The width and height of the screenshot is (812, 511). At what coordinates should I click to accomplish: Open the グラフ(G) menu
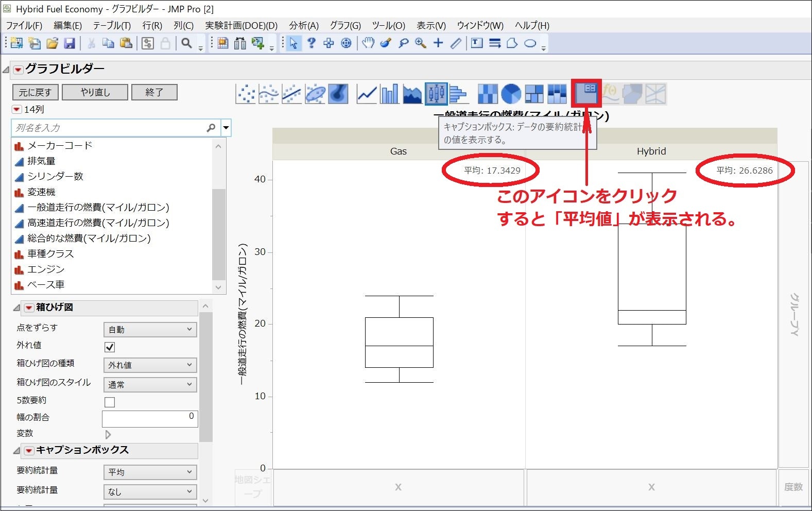[x=345, y=25]
